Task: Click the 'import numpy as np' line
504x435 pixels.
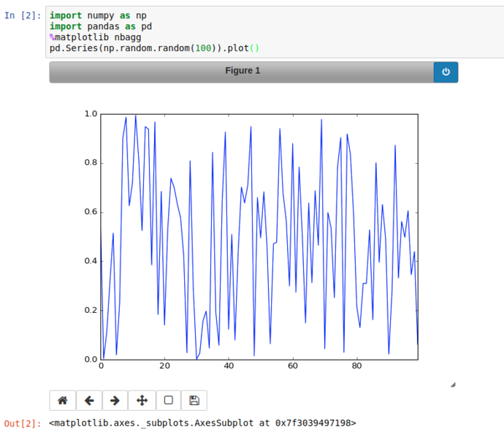Action: (x=98, y=15)
